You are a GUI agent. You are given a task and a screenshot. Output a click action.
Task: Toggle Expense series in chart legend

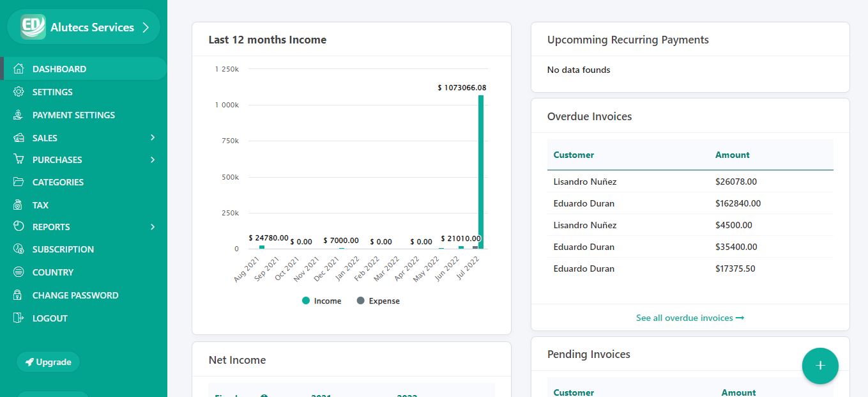point(378,301)
